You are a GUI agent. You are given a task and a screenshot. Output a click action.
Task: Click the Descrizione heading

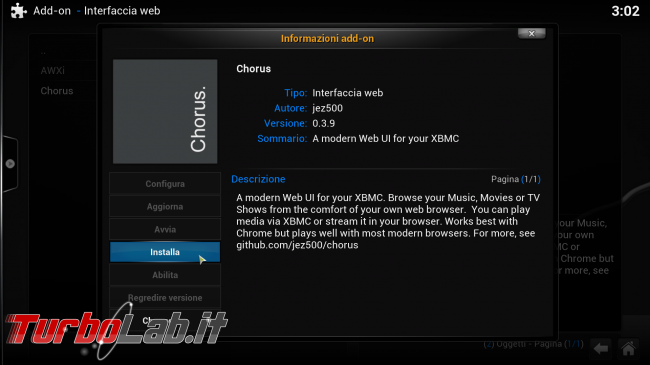[258, 179]
